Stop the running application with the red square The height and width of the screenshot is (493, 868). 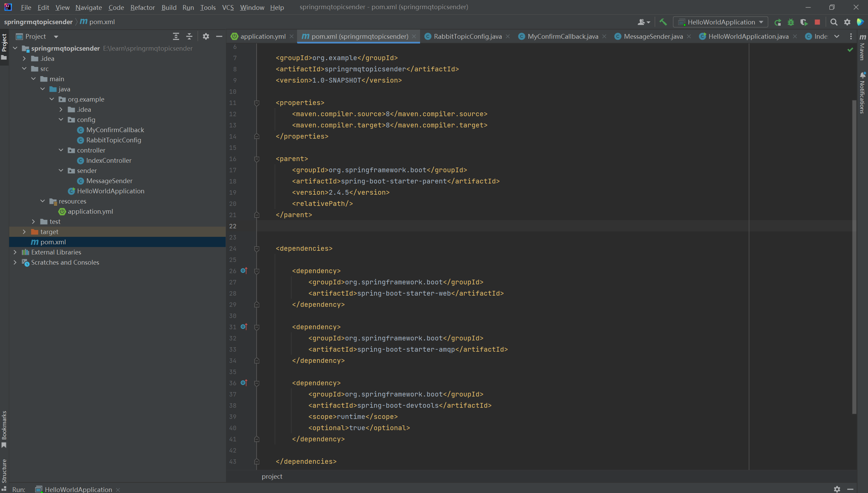click(817, 22)
